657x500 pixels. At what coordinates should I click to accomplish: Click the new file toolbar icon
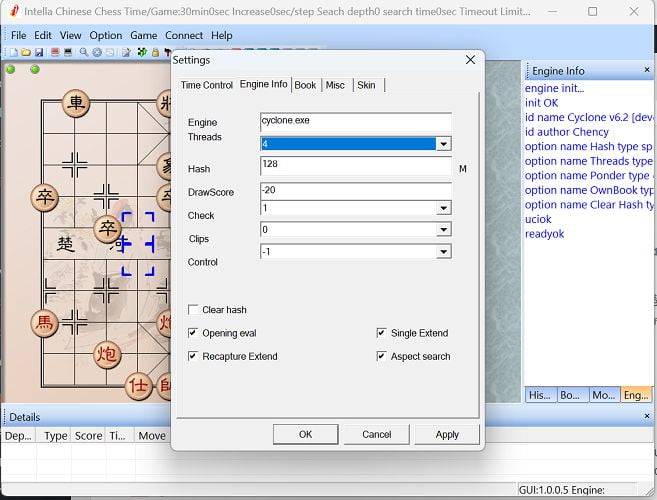point(12,52)
